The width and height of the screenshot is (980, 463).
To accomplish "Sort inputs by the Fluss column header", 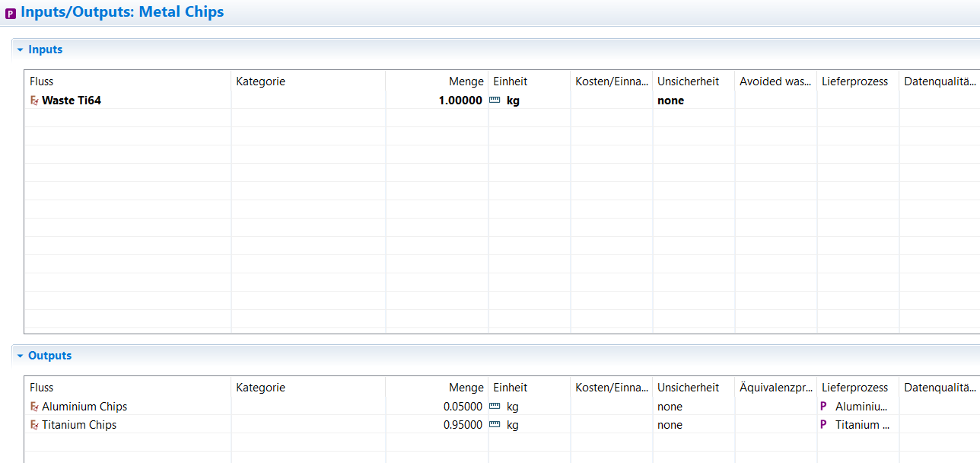I will tap(42, 81).
